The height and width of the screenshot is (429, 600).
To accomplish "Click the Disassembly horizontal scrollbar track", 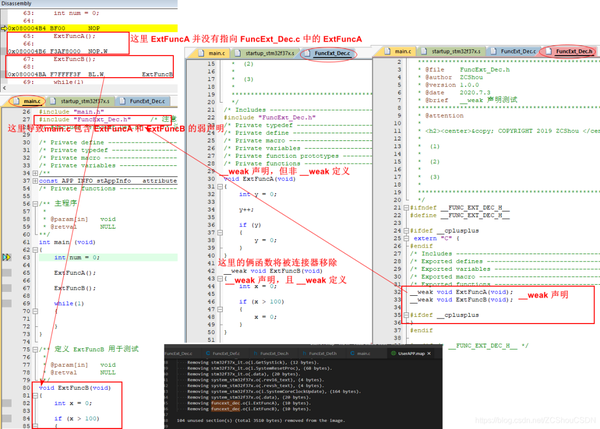I will click(x=92, y=88).
